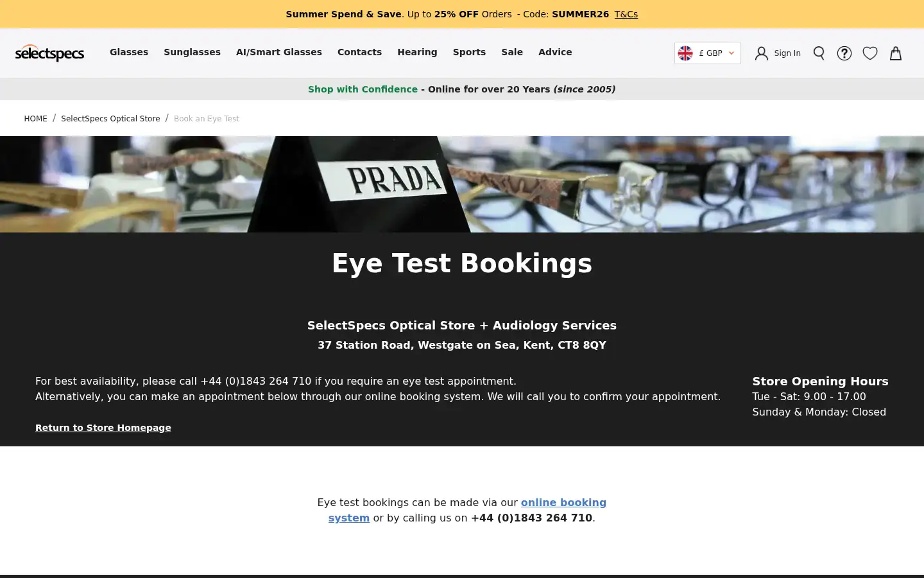This screenshot has height=578, width=924.
Task: Open the Contacts menu
Action: tap(359, 52)
